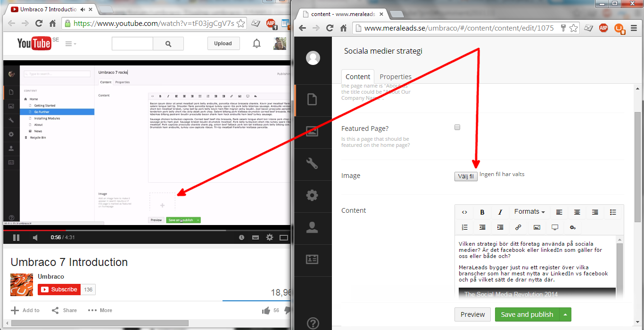
Task: Apply bold formatting in content editor
Action: tap(482, 212)
